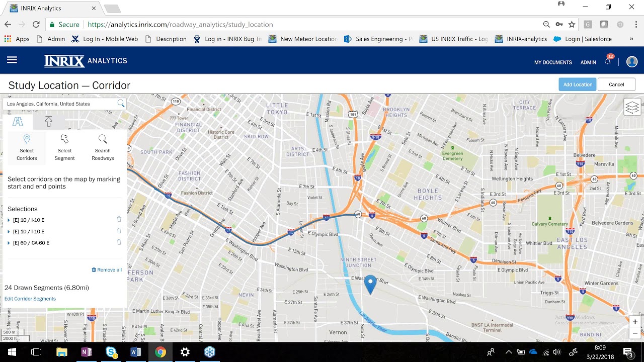This screenshot has width=644, height=362.
Task: Delete second [E] 10 / I-10 E selection
Action: point(119,231)
